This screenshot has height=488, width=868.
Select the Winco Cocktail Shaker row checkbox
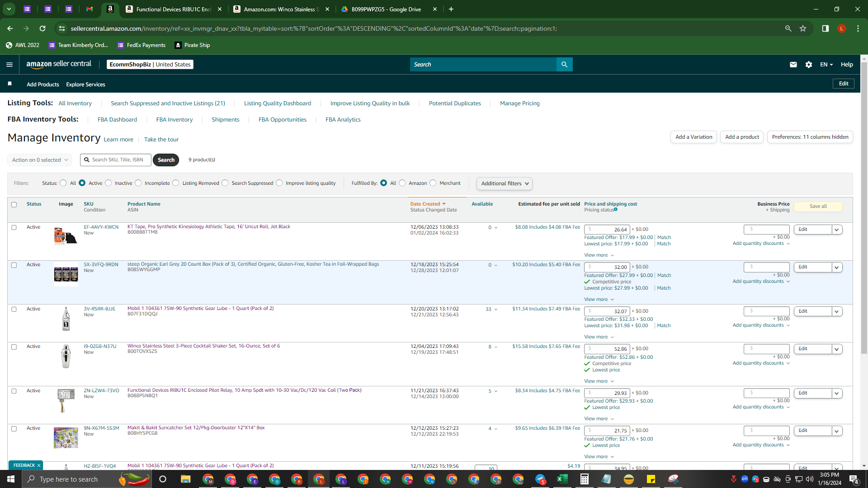point(14,347)
